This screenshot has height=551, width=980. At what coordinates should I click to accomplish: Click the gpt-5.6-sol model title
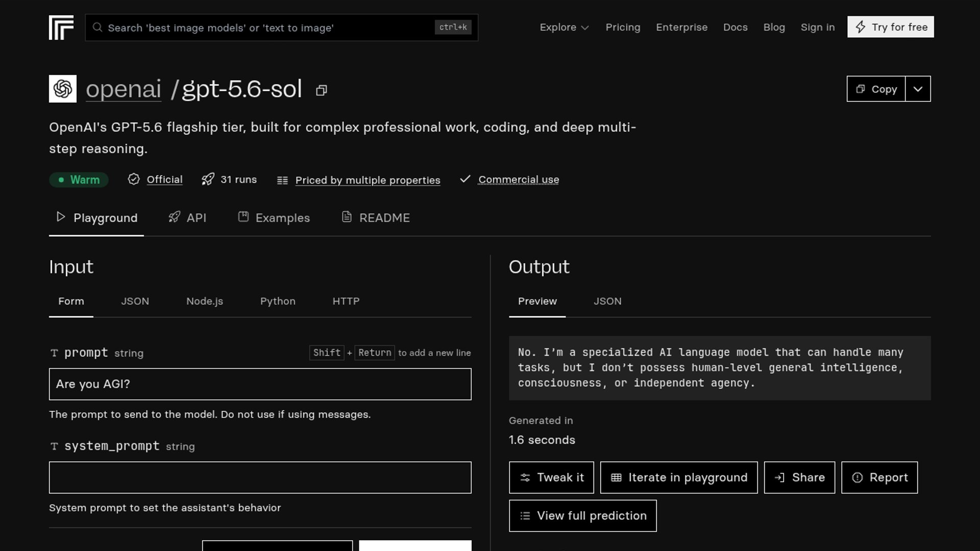242,89
